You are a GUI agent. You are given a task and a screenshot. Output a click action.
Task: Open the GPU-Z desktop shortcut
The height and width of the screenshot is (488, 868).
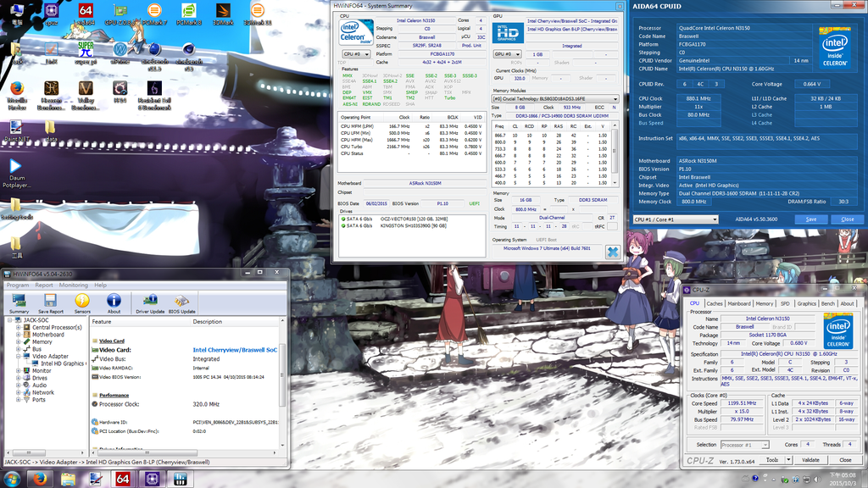(x=120, y=14)
